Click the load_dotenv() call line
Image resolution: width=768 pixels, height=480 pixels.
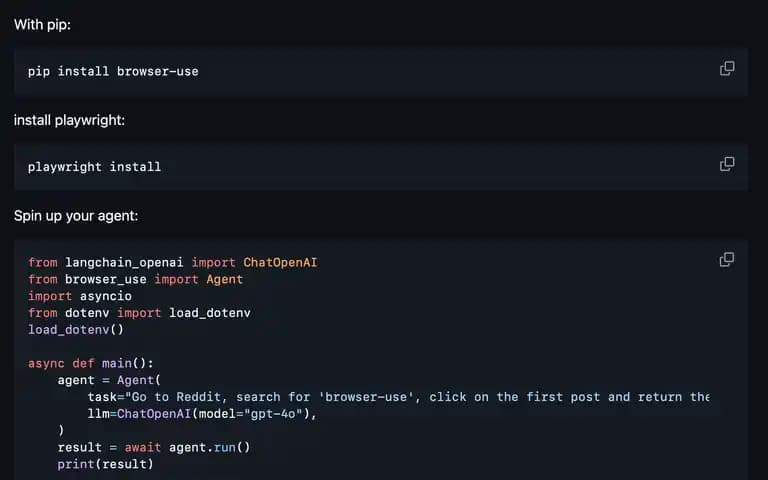76,330
